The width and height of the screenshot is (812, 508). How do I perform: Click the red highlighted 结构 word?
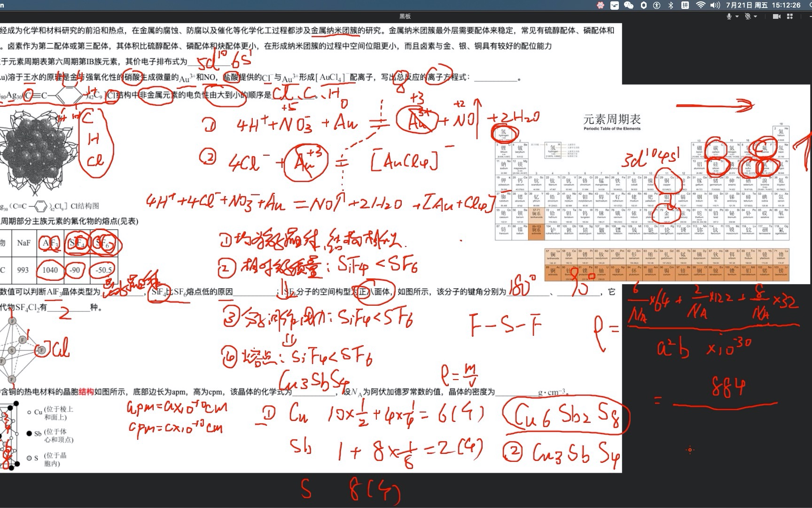coord(86,391)
